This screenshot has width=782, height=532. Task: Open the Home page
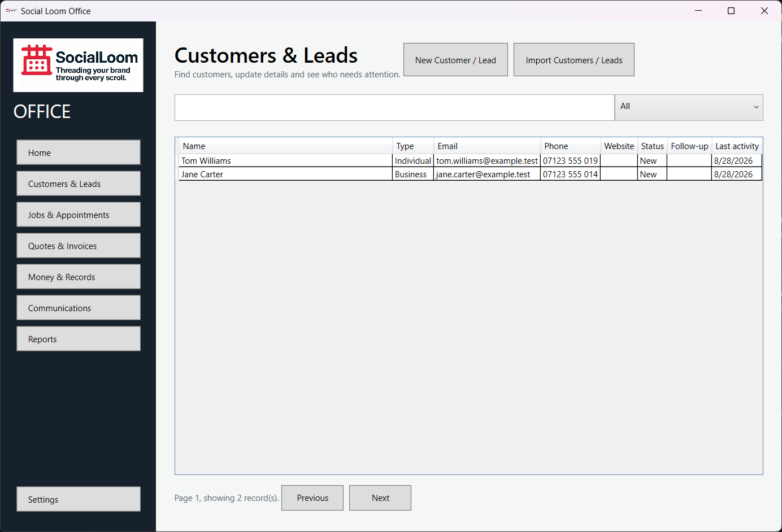pos(79,152)
